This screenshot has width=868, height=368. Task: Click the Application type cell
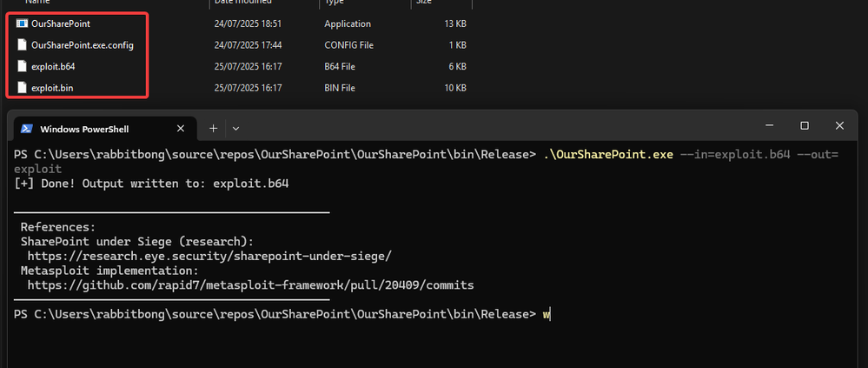[348, 23]
